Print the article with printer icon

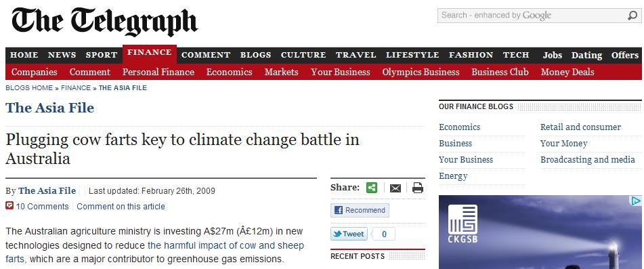418,188
